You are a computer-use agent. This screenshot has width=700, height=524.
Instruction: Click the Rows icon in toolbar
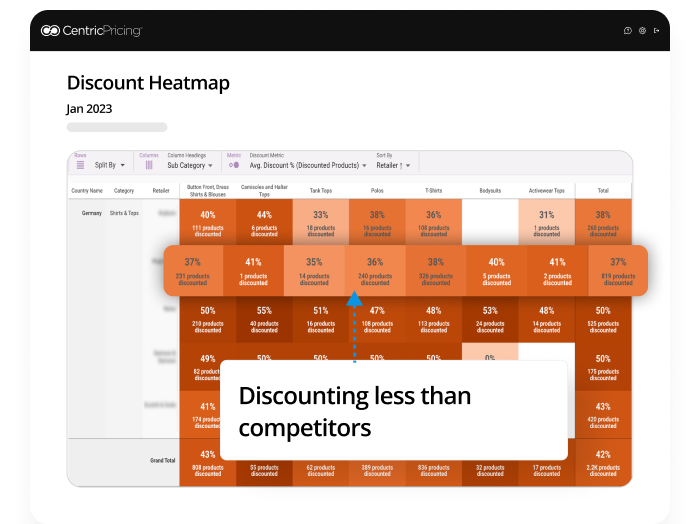coord(81,165)
